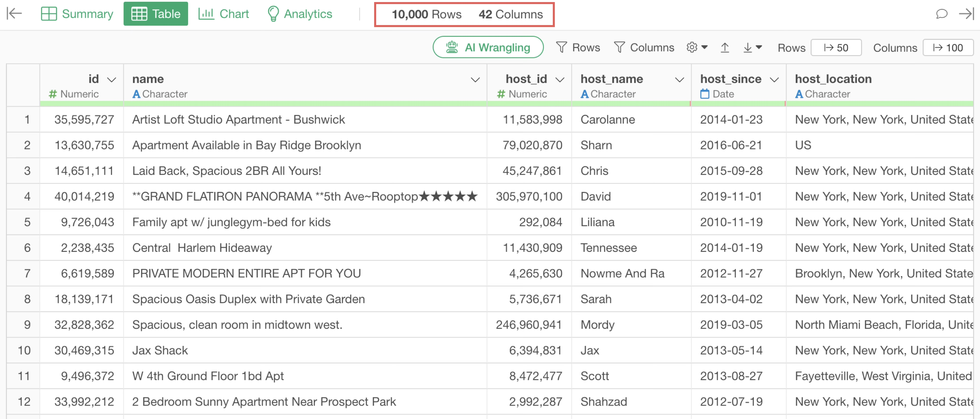Image resolution: width=980 pixels, height=419 pixels.
Task: Filter Columns using the funnel button
Action: 644,47
